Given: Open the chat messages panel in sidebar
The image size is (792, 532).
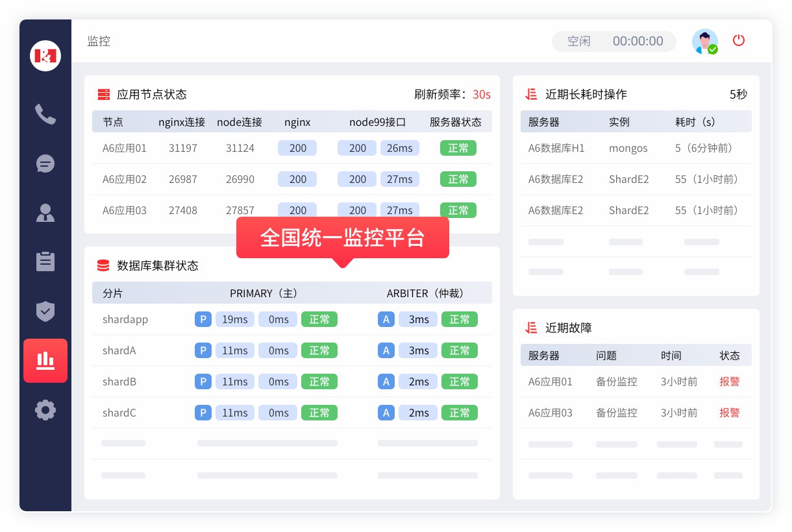Looking at the screenshot, I should 45,163.
